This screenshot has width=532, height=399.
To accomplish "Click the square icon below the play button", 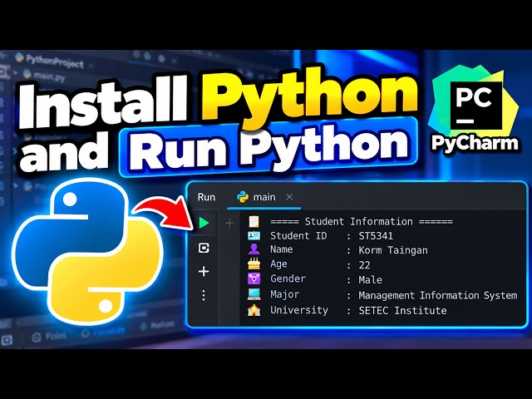I will coord(204,248).
